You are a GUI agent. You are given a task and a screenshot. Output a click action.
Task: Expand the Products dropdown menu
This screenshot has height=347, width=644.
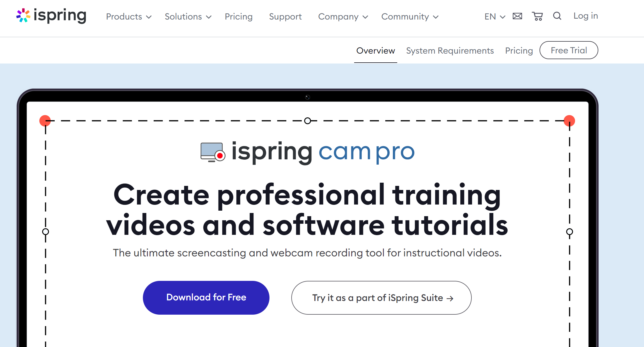[x=129, y=17]
